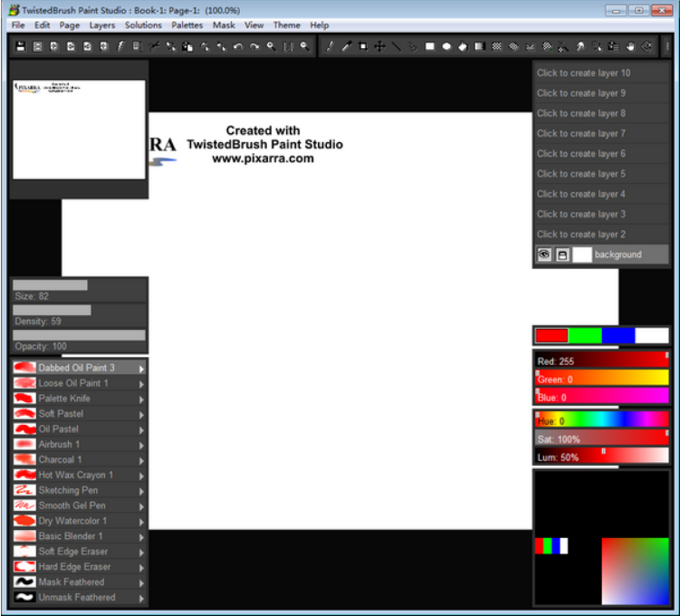Click the Cut scissors icon
Screen dimensions: 680x616
pos(154,46)
